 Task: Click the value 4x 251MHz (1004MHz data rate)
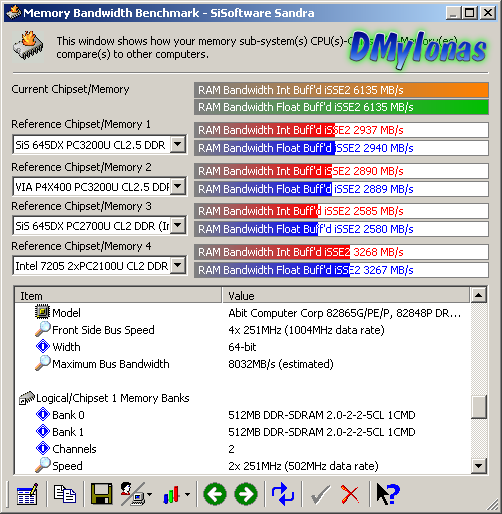(x=306, y=330)
